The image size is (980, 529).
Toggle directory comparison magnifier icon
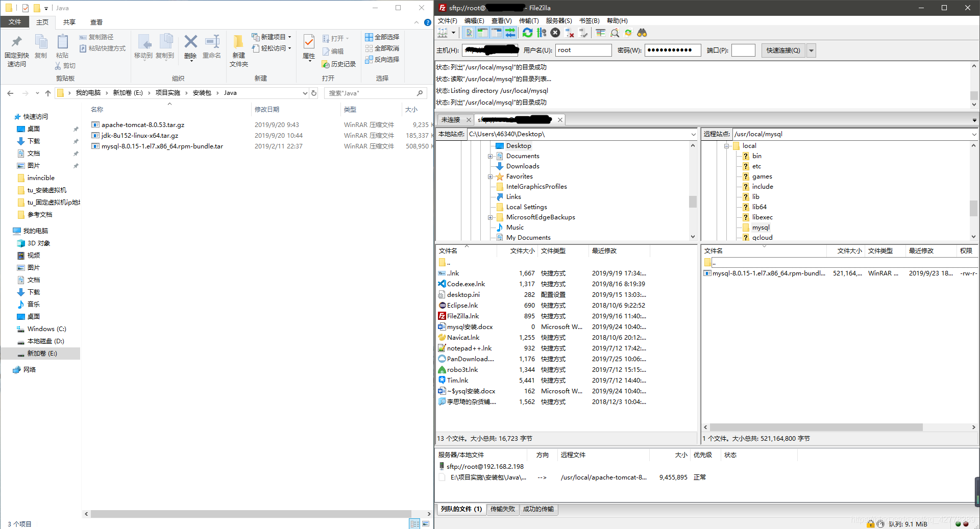click(615, 33)
